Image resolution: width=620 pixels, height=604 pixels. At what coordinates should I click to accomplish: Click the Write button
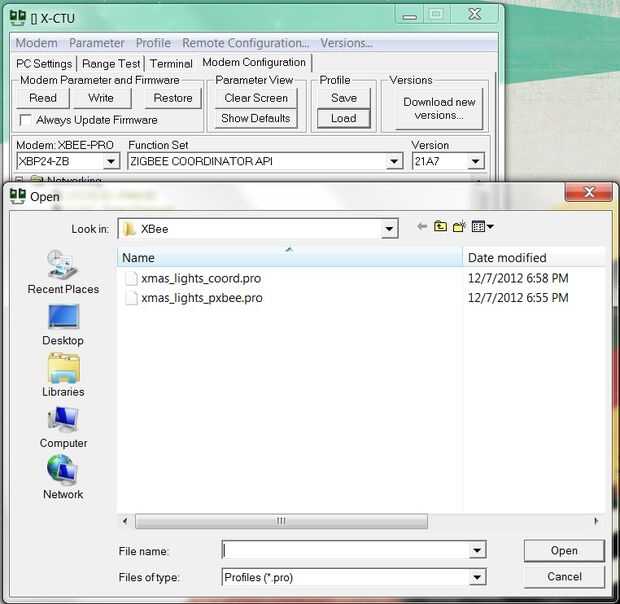[x=101, y=98]
